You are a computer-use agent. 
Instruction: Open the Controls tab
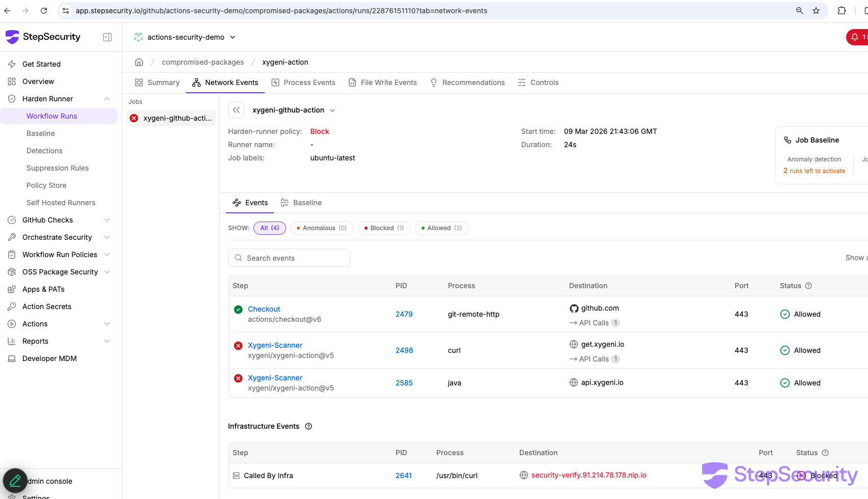[538, 82]
